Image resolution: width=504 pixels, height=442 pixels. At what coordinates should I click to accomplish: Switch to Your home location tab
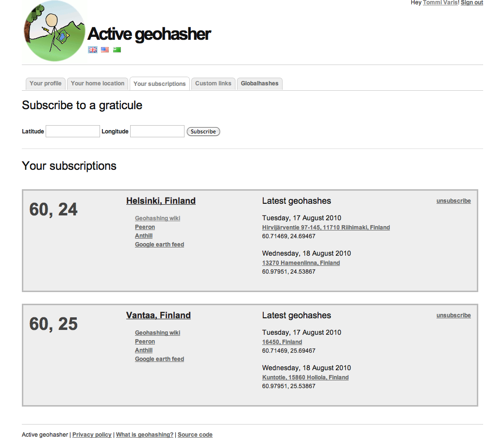(98, 83)
